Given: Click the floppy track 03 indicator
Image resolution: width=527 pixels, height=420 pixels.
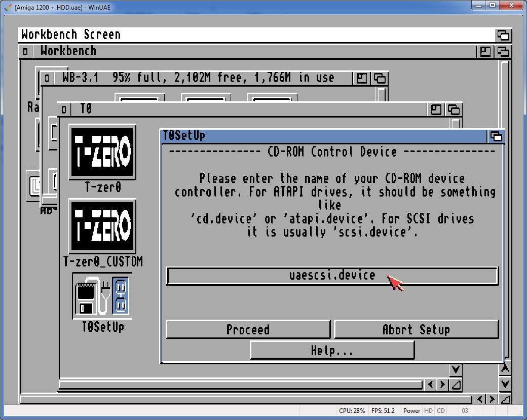Looking at the screenshot, I should 465,410.
